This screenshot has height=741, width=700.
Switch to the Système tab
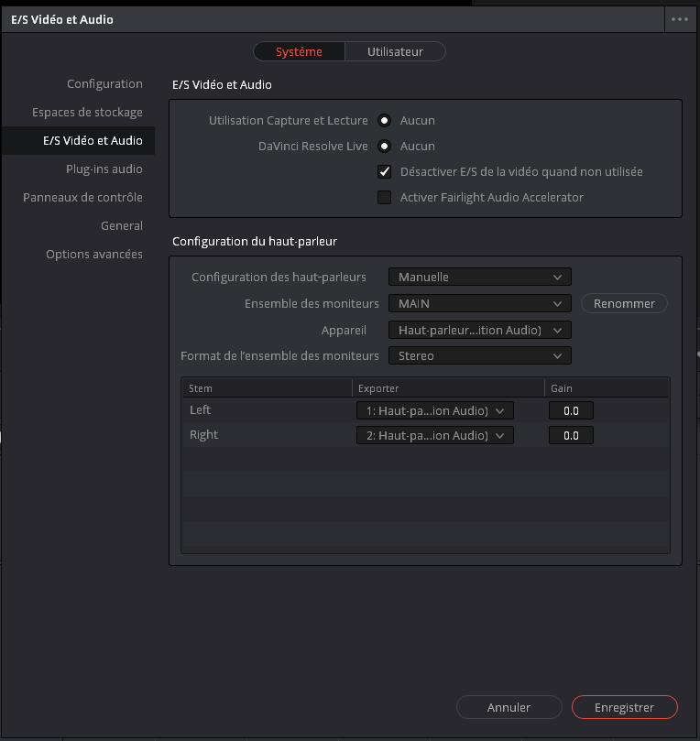tap(300, 51)
